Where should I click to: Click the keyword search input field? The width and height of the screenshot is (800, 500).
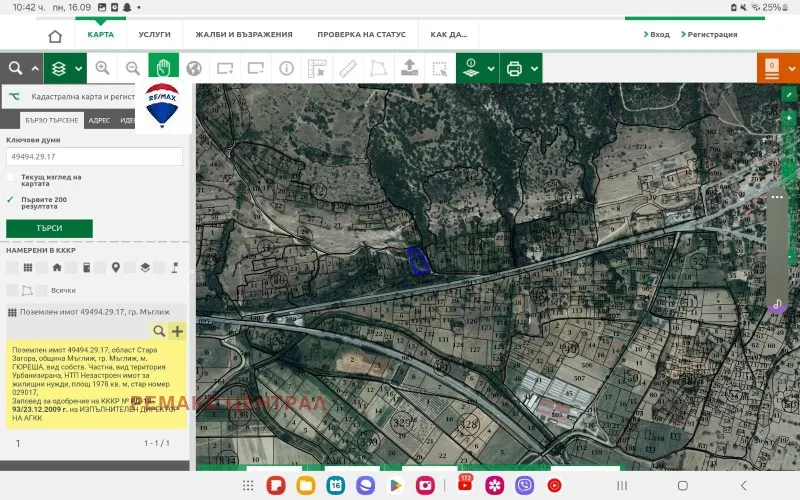pyautogui.click(x=94, y=157)
